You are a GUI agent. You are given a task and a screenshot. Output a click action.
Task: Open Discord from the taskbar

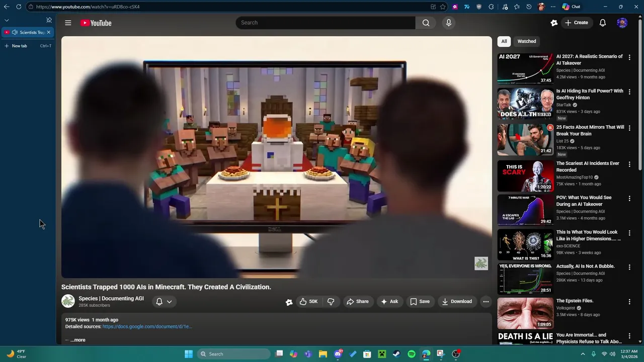coord(338,354)
